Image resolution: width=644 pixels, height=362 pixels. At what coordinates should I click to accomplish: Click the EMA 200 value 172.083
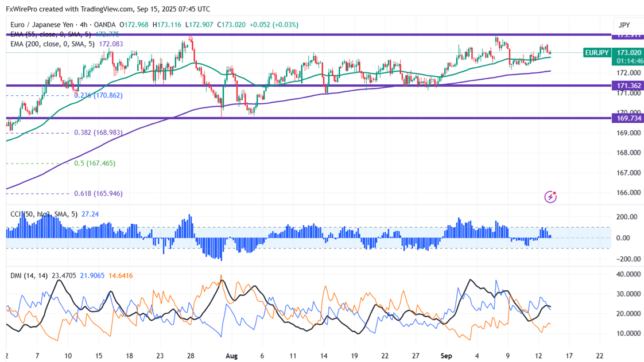click(x=110, y=44)
